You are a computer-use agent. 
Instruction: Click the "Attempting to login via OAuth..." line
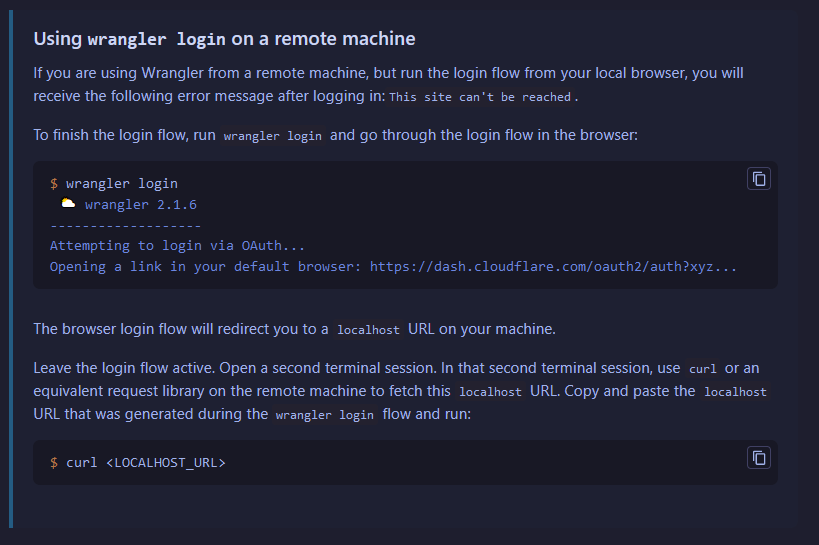click(x=177, y=246)
